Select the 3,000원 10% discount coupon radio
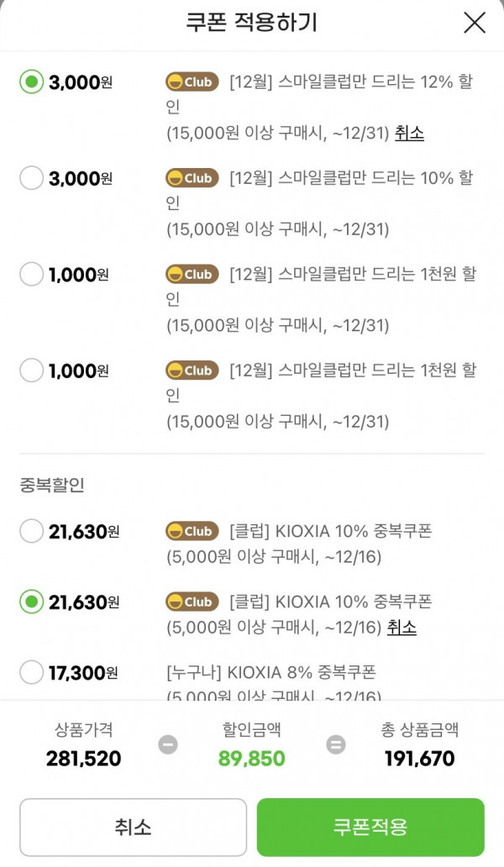Screen dimensions: 504x867 tap(32, 178)
